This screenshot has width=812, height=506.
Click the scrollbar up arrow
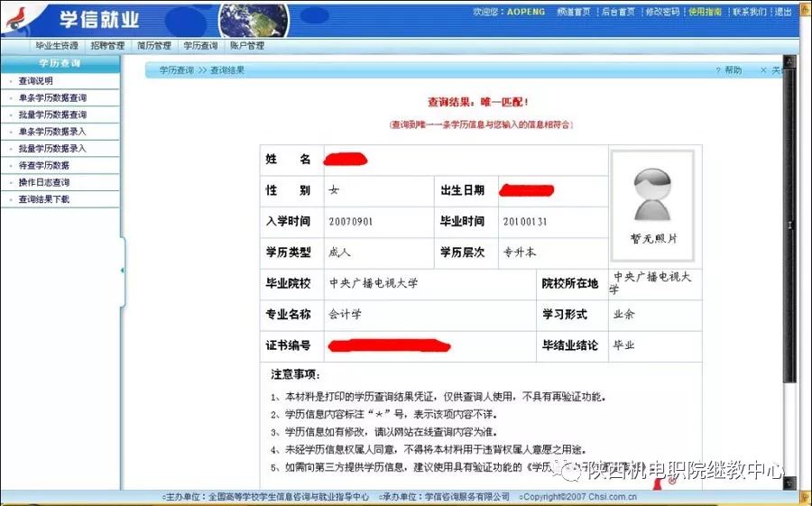point(790,61)
